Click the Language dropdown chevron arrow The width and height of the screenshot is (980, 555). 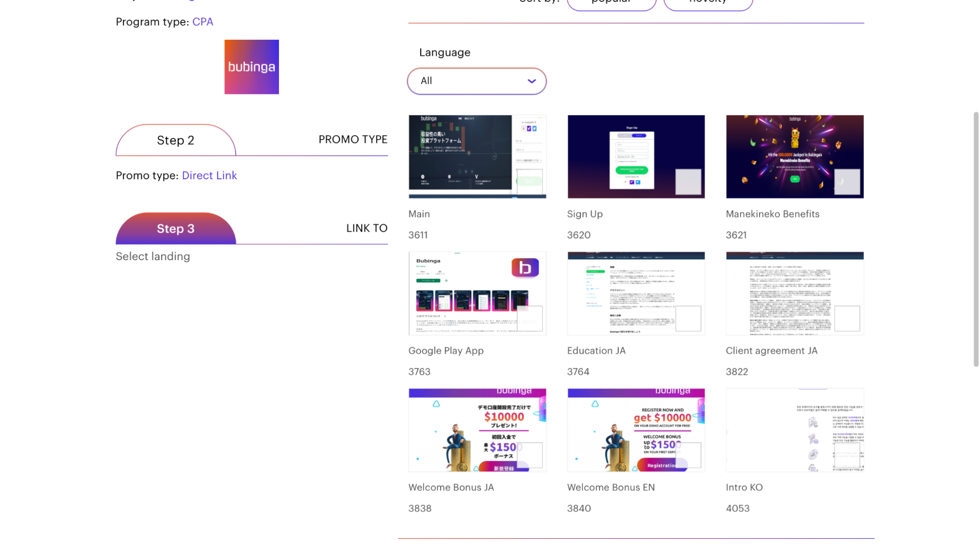click(x=531, y=81)
